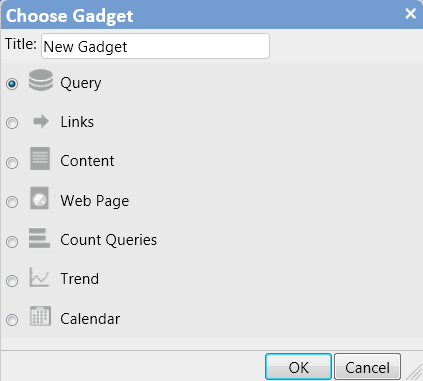Grab the dialog resize grip corner

click(415, 372)
